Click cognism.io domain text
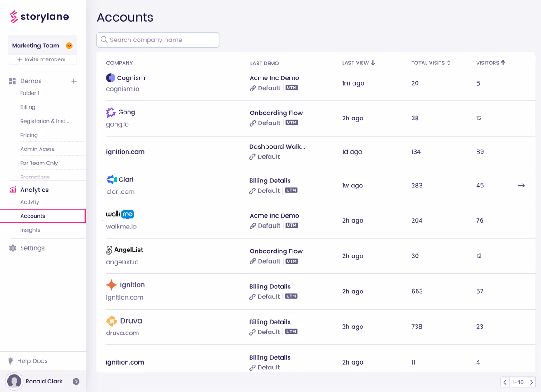The image size is (541, 392). (123, 89)
